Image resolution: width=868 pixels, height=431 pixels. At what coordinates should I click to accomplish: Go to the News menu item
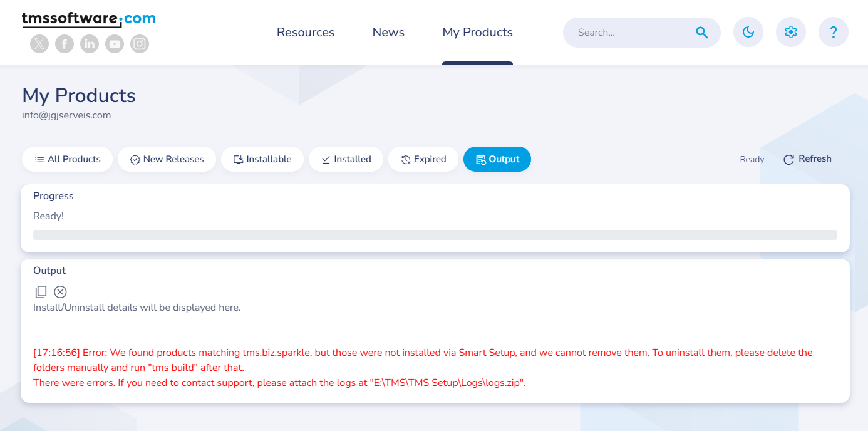pyautogui.click(x=388, y=33)
